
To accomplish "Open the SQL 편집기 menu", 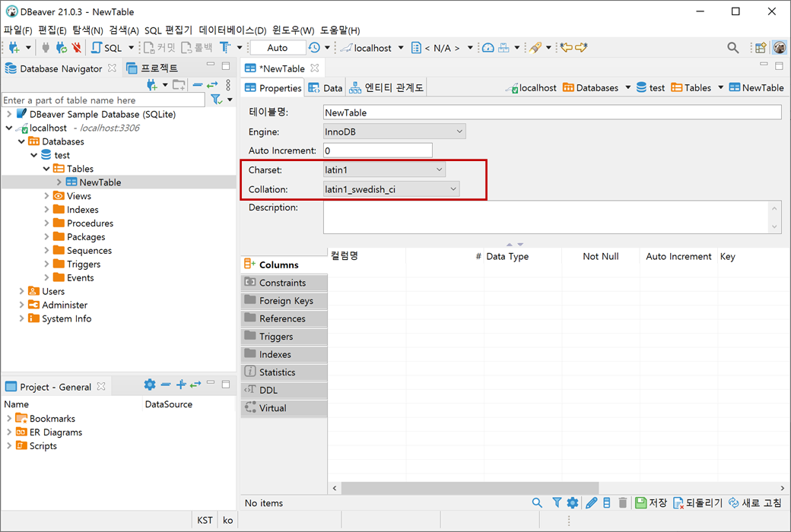I will (169, 30).
